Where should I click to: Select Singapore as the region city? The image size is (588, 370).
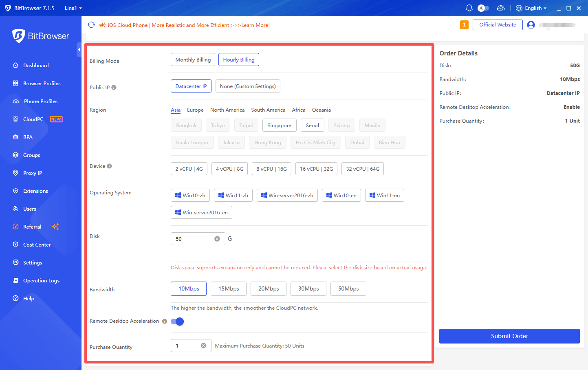pos(280,125)
